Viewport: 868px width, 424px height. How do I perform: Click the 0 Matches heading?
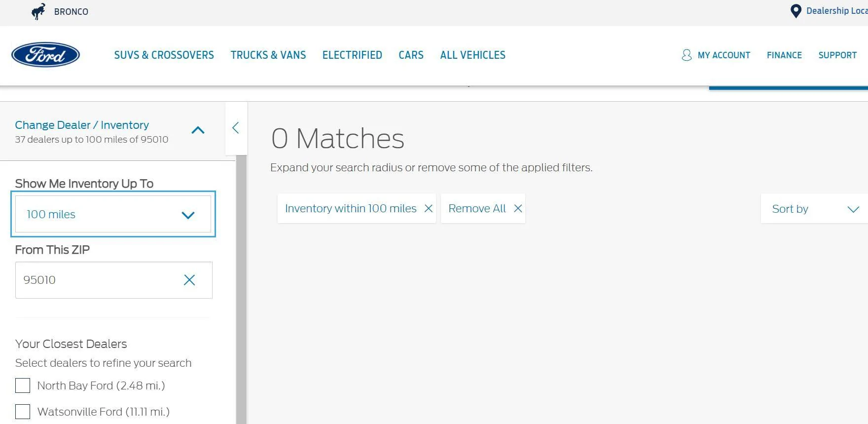point(338,138)
